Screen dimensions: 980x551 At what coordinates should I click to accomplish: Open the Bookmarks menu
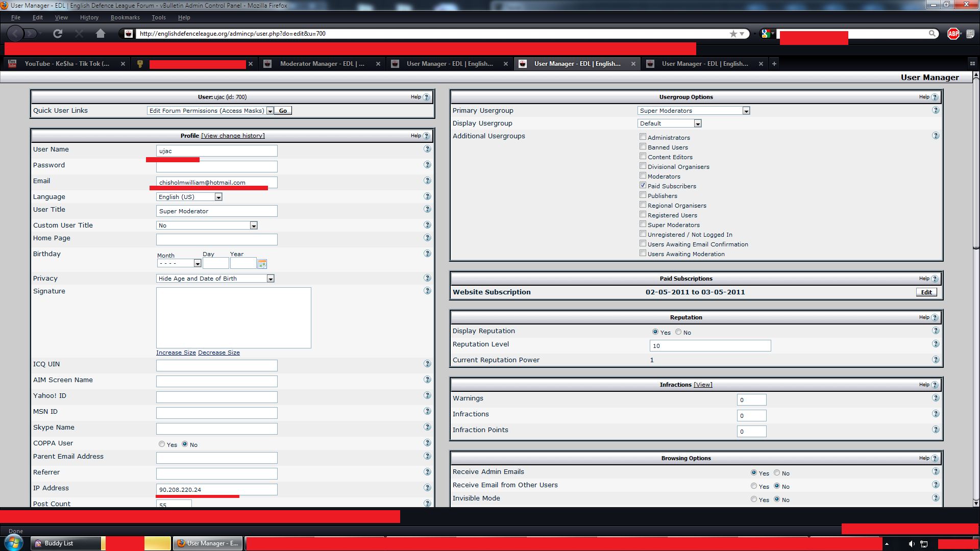[x=125, y=17]
